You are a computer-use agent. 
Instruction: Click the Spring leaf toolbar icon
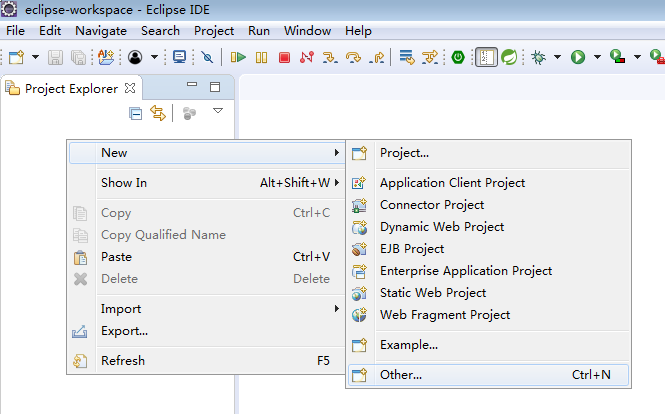[509, 57]
